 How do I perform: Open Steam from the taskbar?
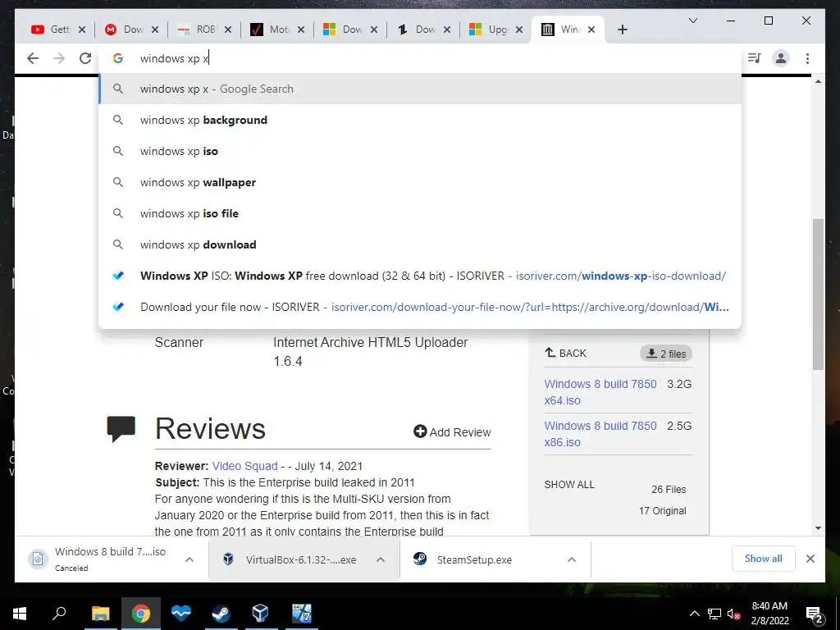(x=220, y=614)
